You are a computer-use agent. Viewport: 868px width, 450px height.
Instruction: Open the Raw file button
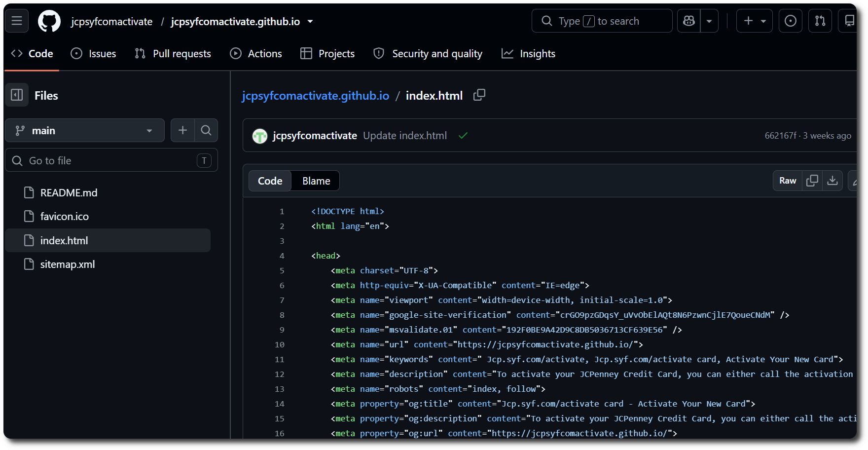(788, 181)
